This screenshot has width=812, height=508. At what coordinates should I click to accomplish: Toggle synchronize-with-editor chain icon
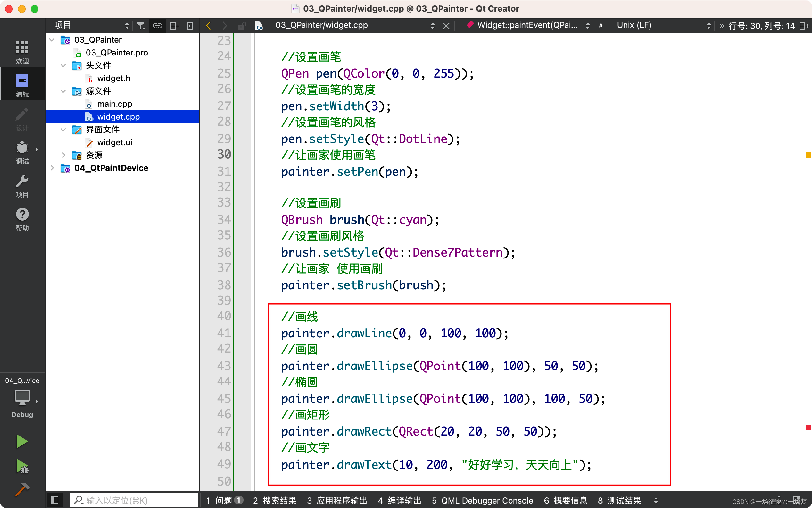tap(157, 25)
